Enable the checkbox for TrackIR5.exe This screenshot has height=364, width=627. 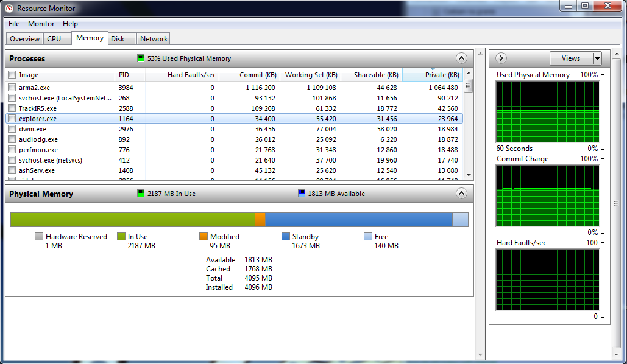pos(12,108)
